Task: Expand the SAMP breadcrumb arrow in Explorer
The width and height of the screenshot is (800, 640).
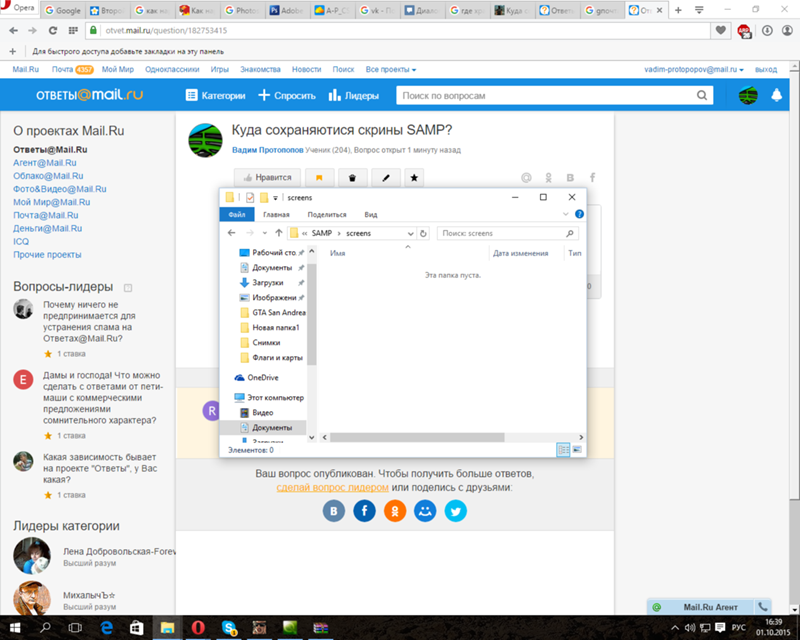Action: click(x=339, y=233)
